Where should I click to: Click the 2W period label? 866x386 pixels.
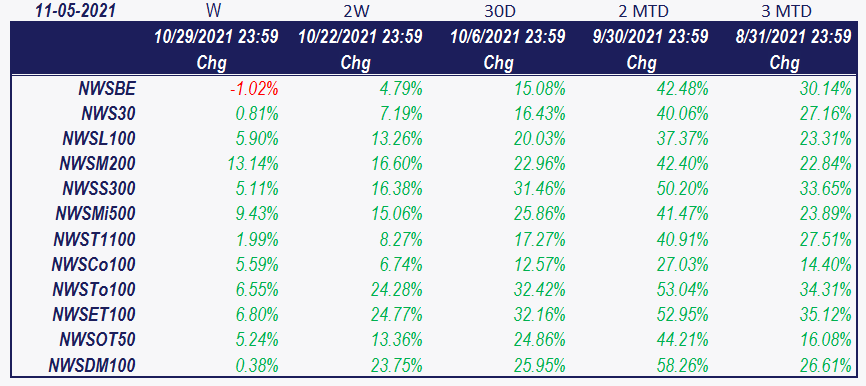pyautogui.click(x=355, y=11)
